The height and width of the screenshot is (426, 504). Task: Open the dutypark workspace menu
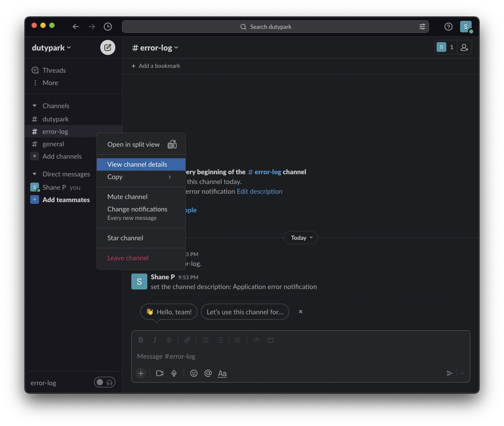tap(51, 47)
